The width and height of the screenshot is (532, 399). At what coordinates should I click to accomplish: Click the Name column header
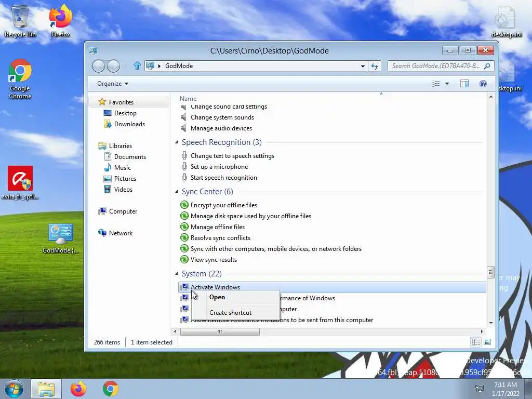pos(188,98)
